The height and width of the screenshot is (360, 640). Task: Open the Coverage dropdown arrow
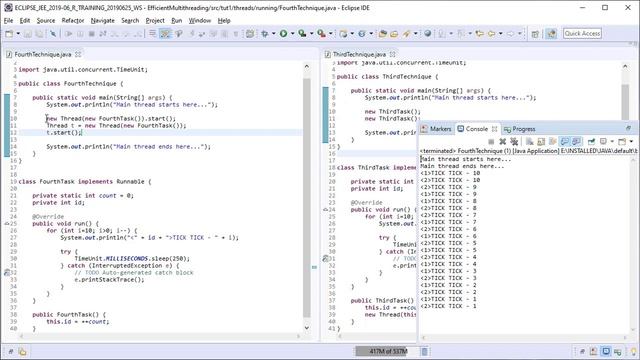click(311, 33)
